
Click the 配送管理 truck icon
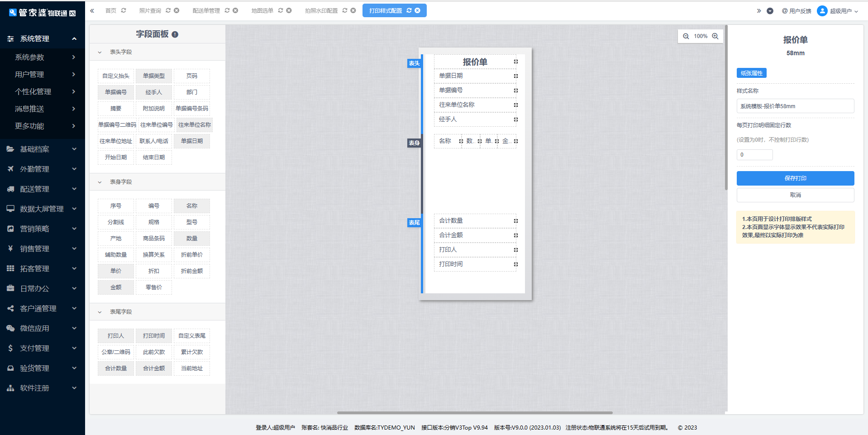point(10,189)
